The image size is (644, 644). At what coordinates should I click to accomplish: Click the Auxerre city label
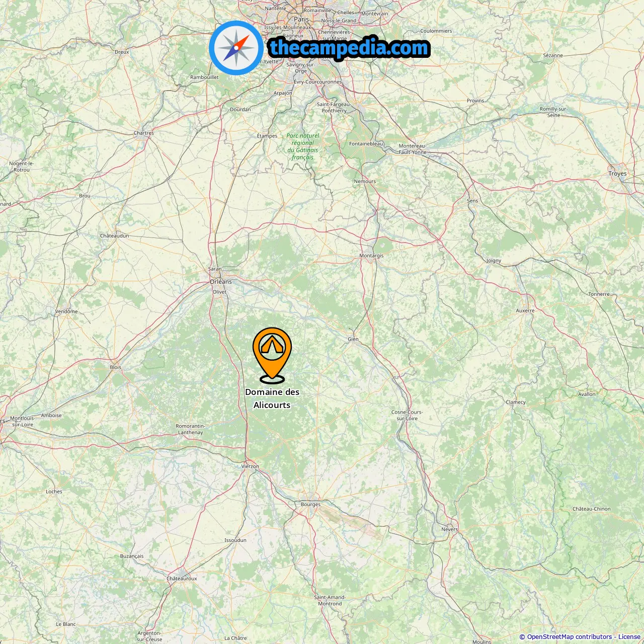pos(525,310)
